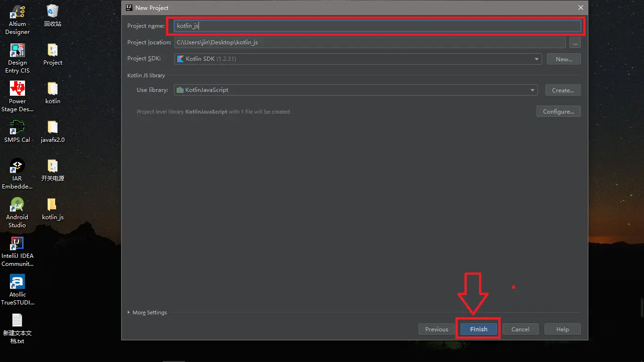
Task: Open the Project folder on desktop
Action: pos(53,54)
